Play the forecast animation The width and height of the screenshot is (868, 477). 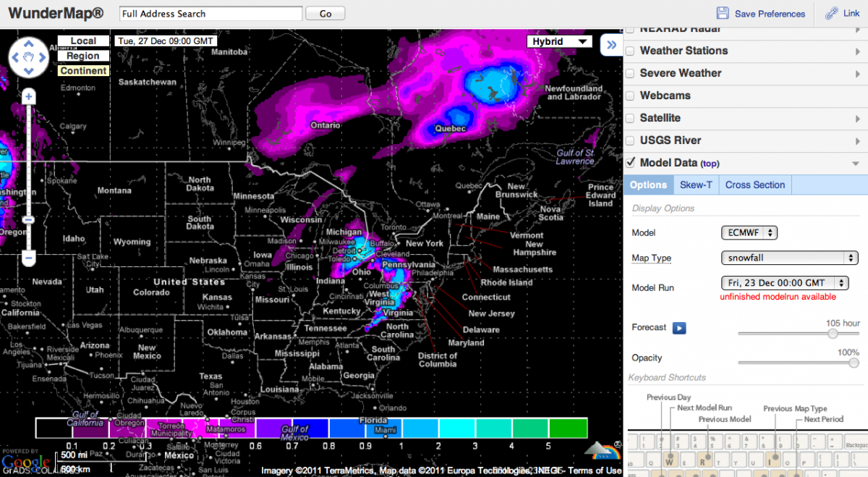679,328
